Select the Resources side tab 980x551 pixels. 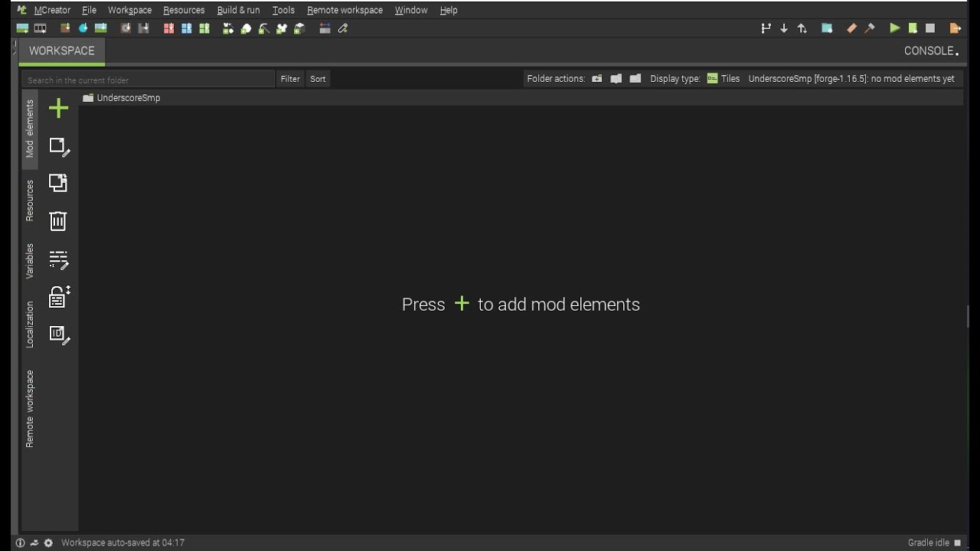(30, 201)
